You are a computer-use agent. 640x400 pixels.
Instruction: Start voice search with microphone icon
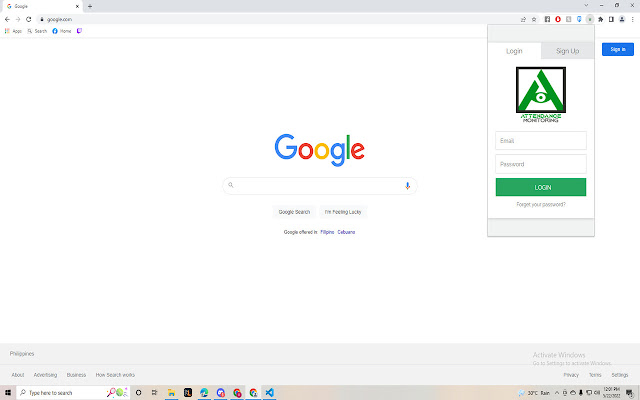coord(407,186)
